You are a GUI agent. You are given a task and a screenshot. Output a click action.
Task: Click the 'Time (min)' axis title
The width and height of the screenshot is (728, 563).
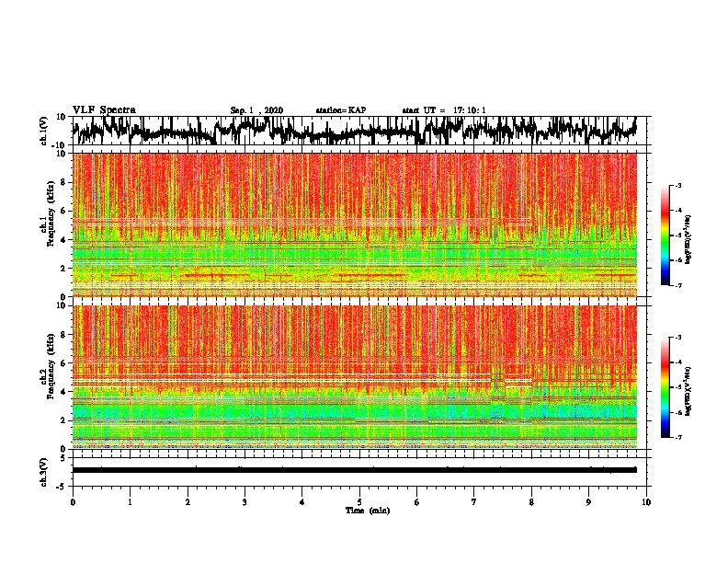point(368,511)
